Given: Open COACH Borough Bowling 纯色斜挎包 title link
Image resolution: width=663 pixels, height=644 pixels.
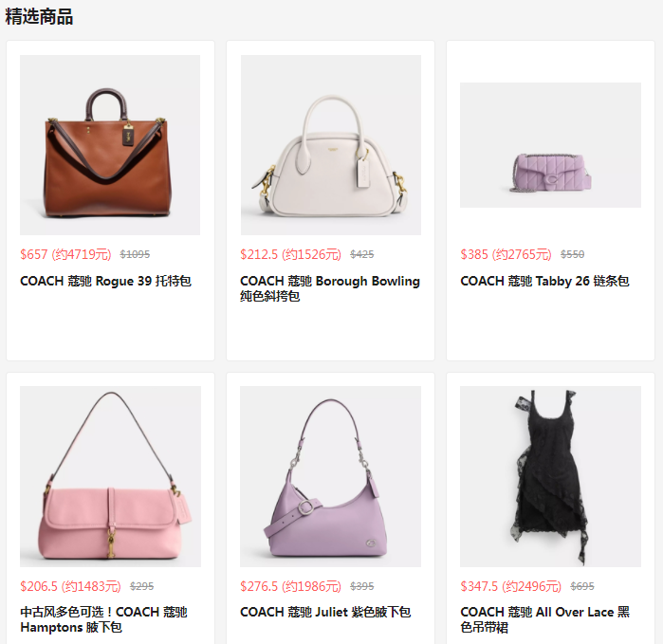Looking at the screenshot, I should pos(330,288).
